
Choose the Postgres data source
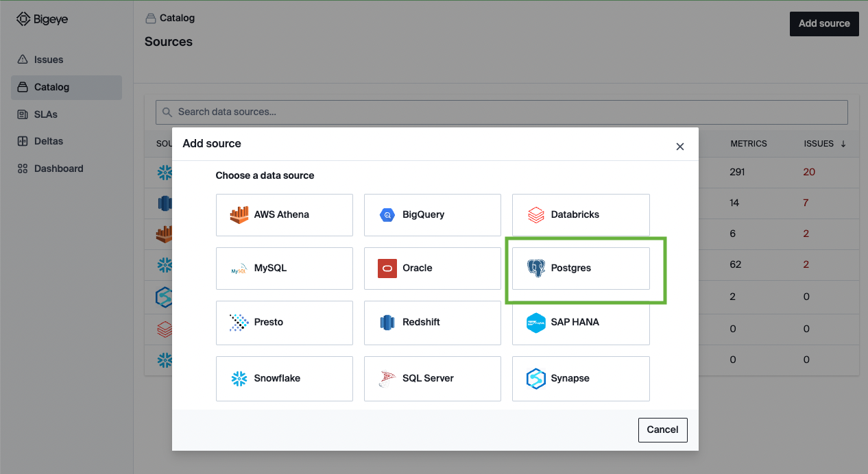(581, 268)
